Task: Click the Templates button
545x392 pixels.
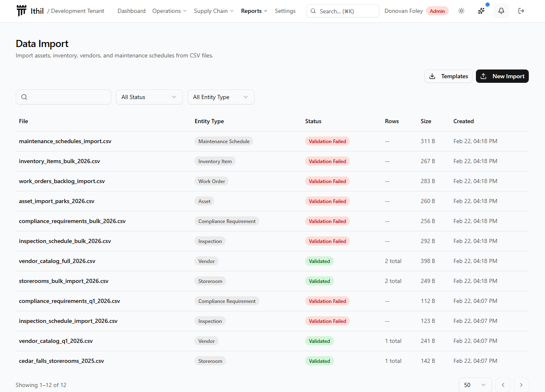Action: 448,76
